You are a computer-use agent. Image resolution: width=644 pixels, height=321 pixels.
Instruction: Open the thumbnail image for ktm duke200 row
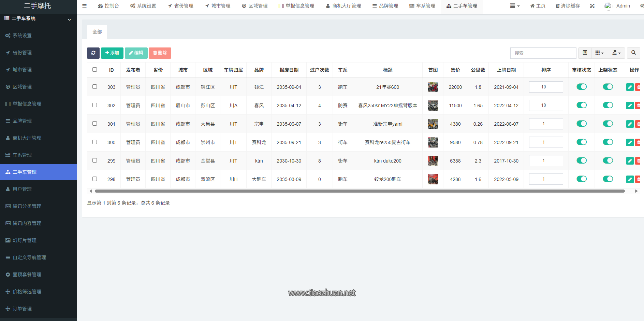433,161
